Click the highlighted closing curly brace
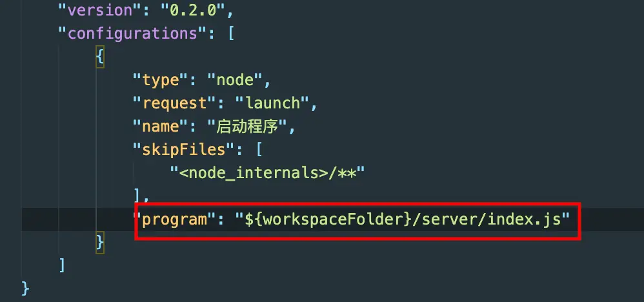Viewport: 644px width, 302px height. click(x=100, y=243)
